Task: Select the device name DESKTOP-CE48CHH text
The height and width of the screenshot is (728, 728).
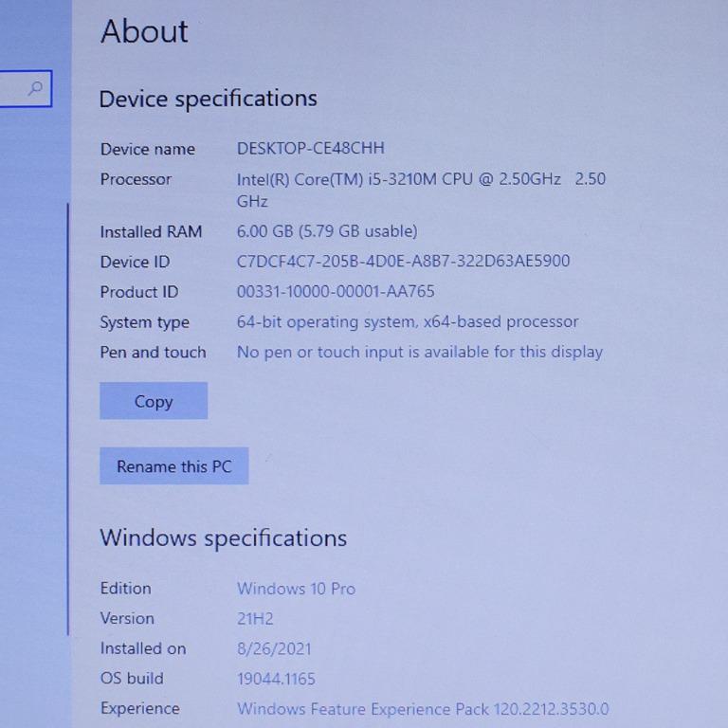Action: 310,148
